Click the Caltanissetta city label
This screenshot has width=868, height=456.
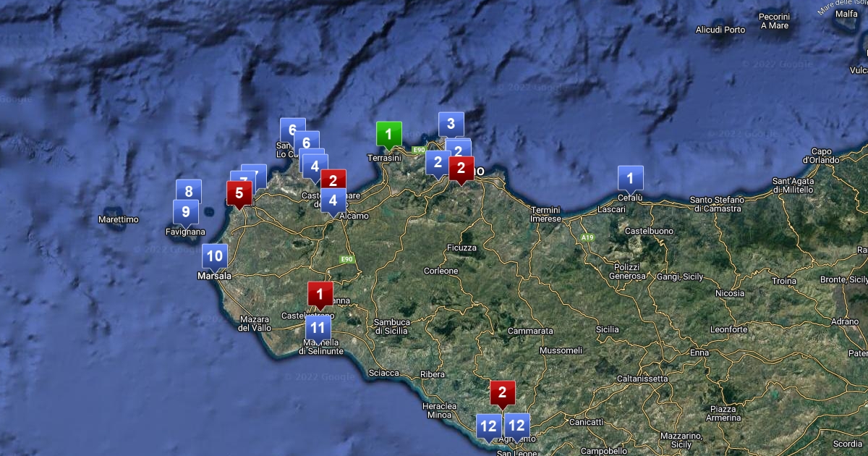point(642,379)
